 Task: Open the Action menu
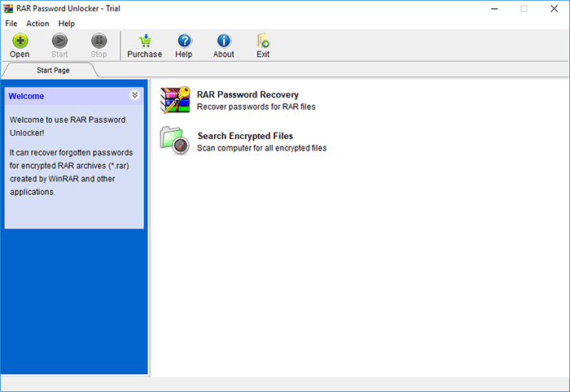[x=37, y=24]
